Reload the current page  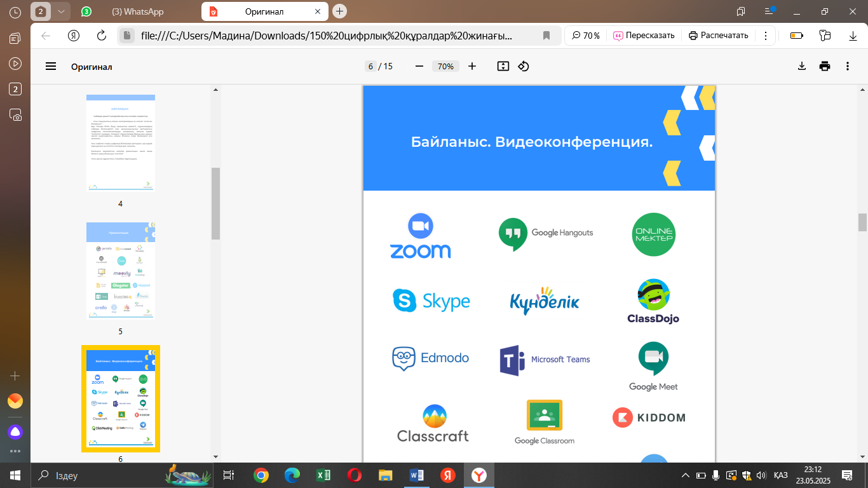coord(101,36)
